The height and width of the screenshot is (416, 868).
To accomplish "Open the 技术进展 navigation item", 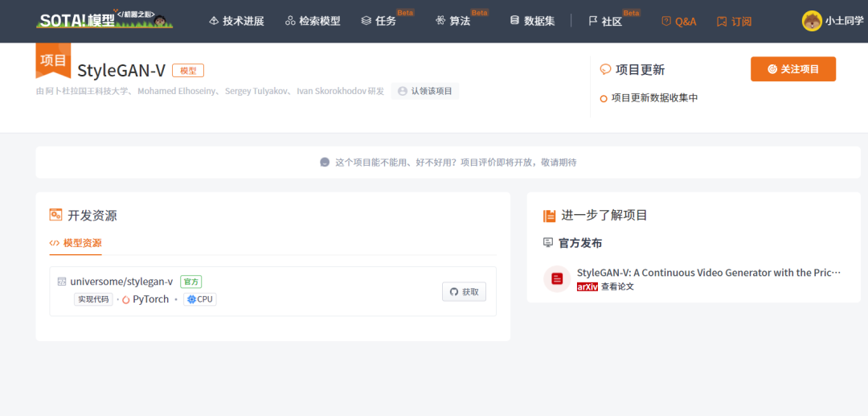I will tap(237, 22).
